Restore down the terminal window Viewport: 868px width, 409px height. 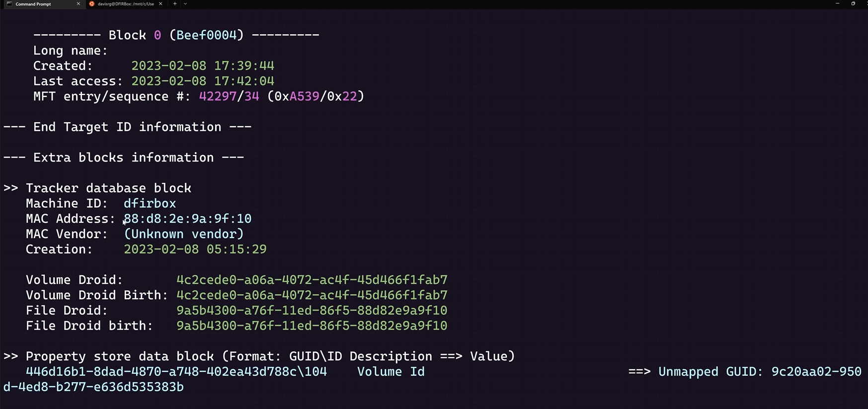[x=853, y=3]
